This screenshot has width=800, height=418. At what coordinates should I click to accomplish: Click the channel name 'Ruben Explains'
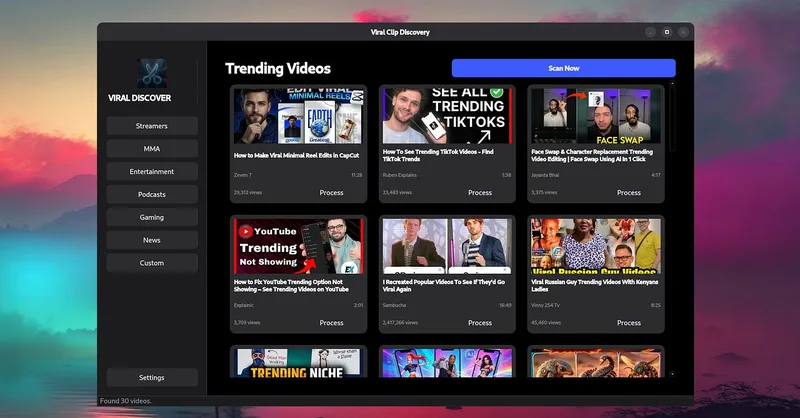(399, 175)
